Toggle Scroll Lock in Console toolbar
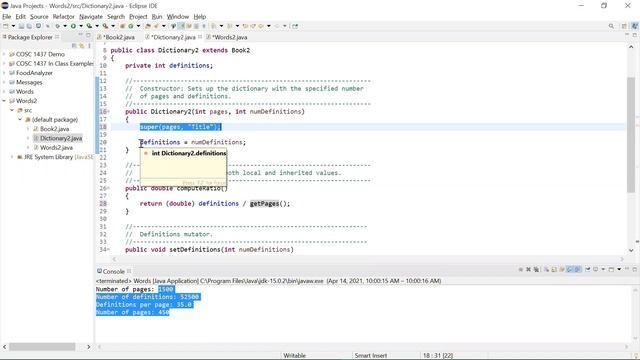This screenshot has width=640, height=360. (x=554, y=269)
